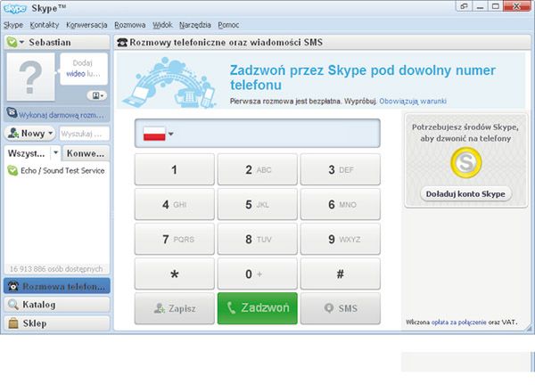Dial digit 8 TUV on keypad

[x=258, y=239]
